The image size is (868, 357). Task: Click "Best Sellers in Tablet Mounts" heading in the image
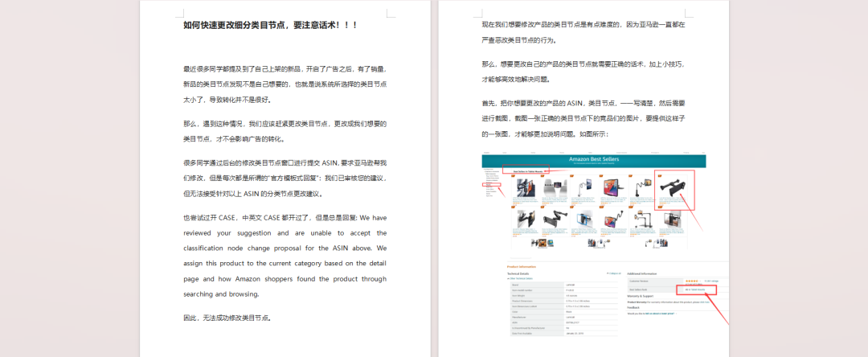(527, 171)
